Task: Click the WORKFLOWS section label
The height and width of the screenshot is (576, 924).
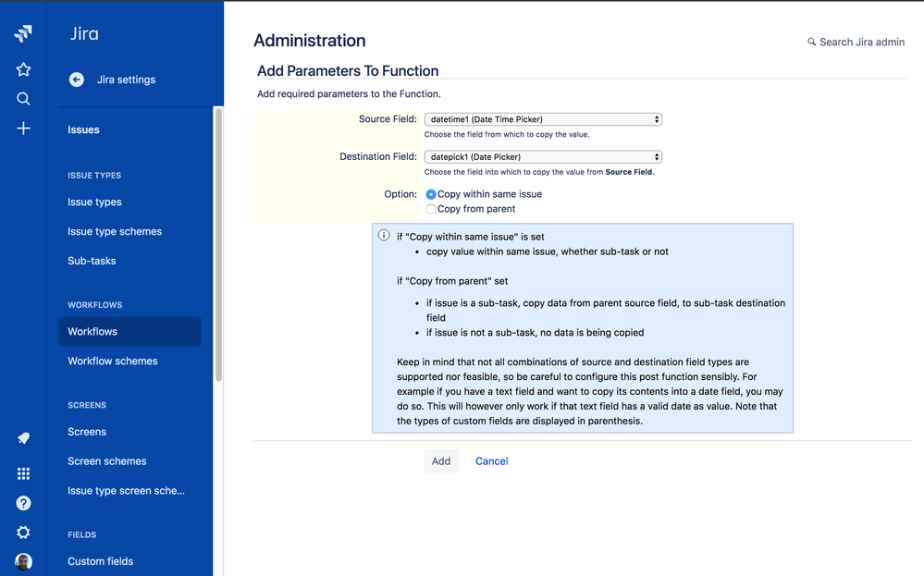Action: pos(95,305)
